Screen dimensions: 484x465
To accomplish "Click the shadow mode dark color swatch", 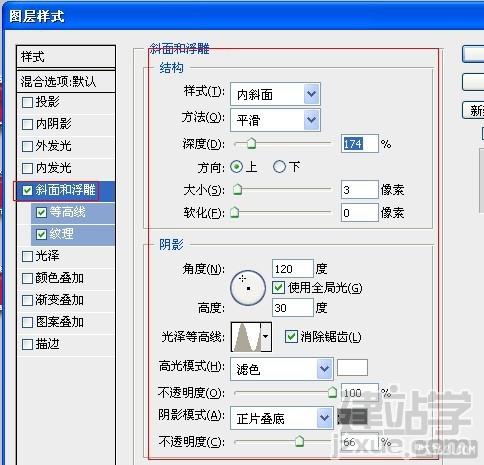I will click(352, 417).
